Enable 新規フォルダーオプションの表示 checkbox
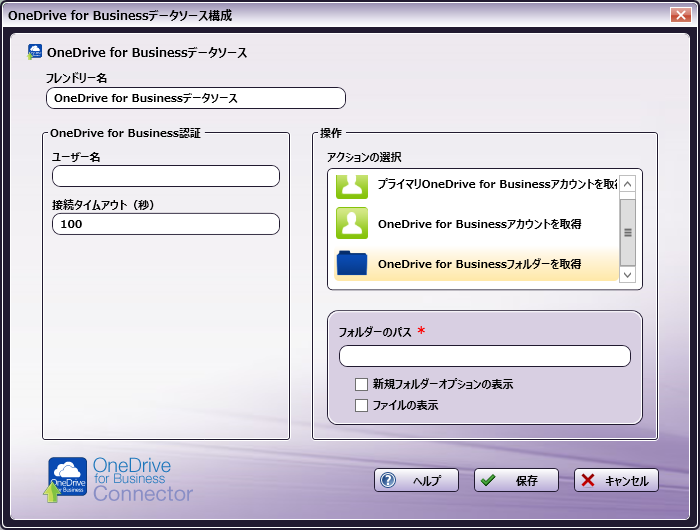700x530 pixels. tap(361, 384)
